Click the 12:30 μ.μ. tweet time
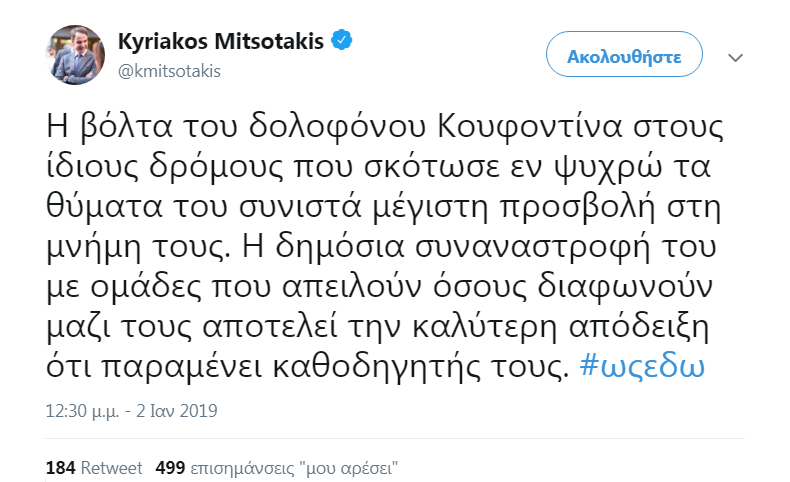 click(83, 411)
